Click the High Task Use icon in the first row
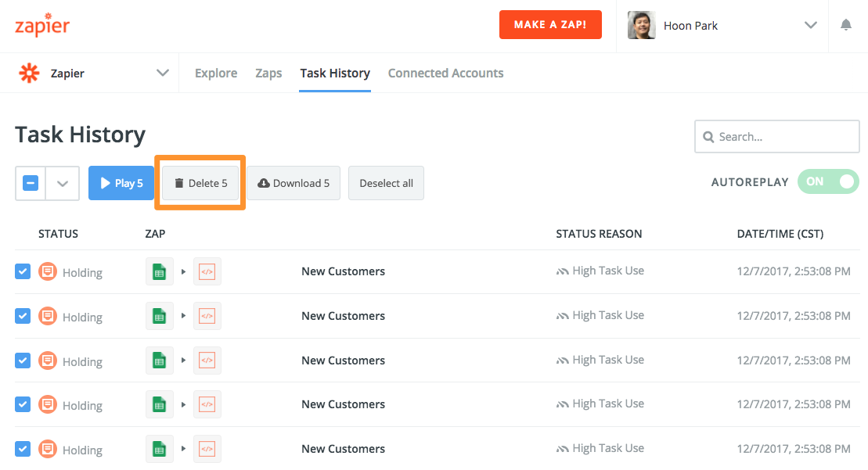The width and height of the screenshot is (868, 470). pos(563,271)
